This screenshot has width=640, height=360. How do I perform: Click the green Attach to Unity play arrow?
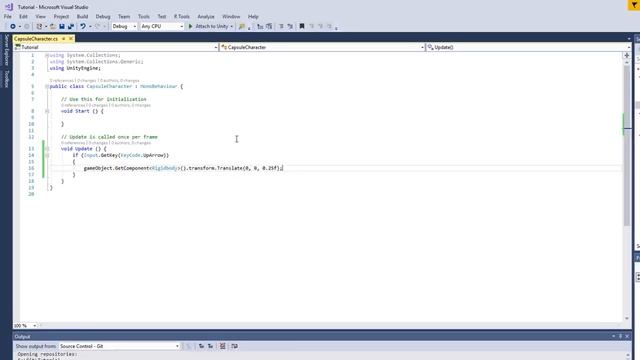click(190, 26)
